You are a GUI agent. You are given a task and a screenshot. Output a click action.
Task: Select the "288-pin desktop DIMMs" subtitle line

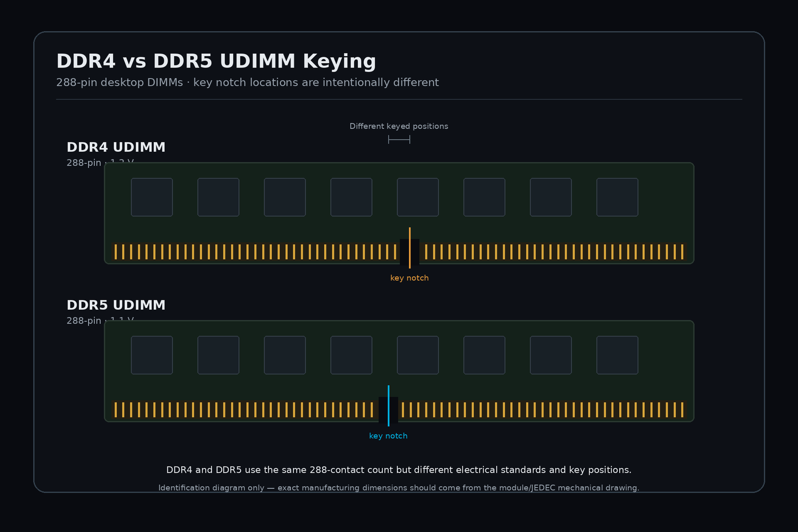click(x=247, y=83)
